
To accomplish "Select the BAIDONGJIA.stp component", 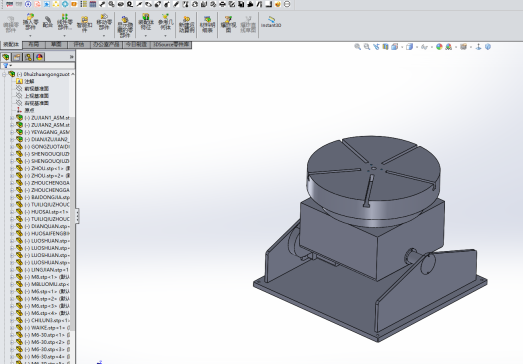I will 43,198.
